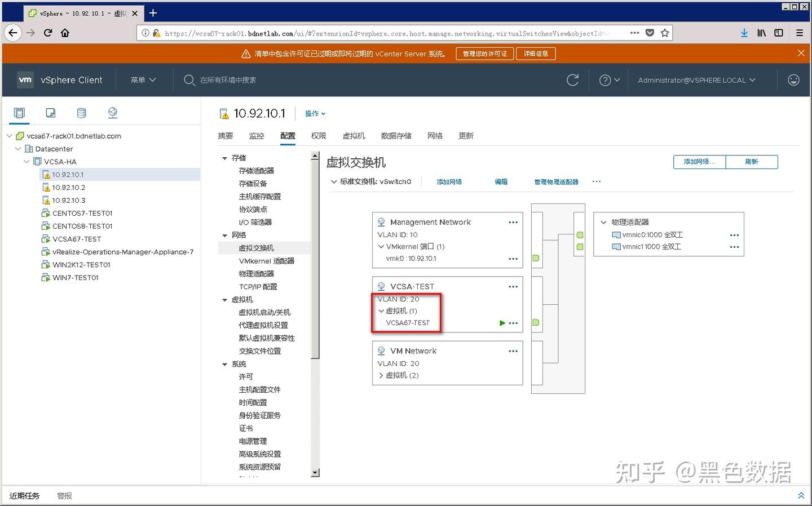
Task: Open the 操作 actions dropdown
Action: [x=315, y=113]
